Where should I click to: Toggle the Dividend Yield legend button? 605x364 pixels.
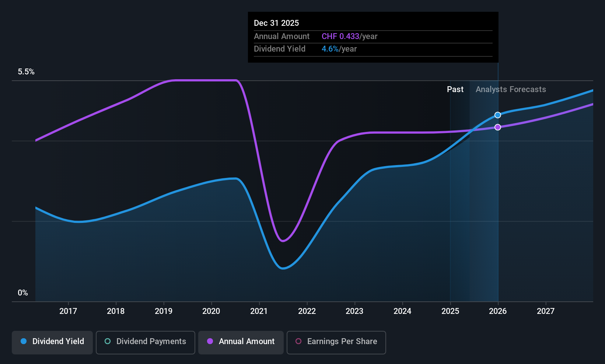pyautogui.click(x=52, y=342)
